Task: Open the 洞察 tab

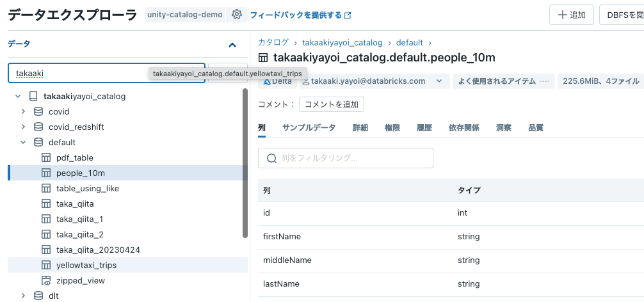Action: (504, 127)
